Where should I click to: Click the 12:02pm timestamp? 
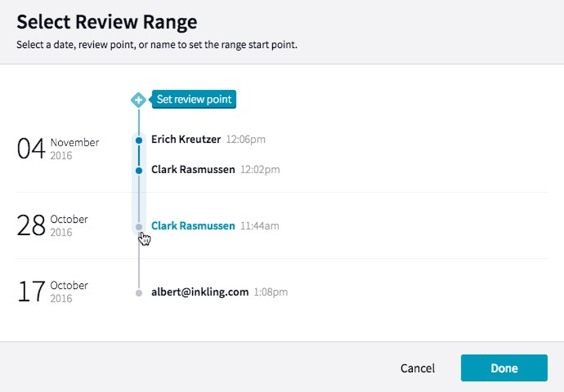[260, 170]
